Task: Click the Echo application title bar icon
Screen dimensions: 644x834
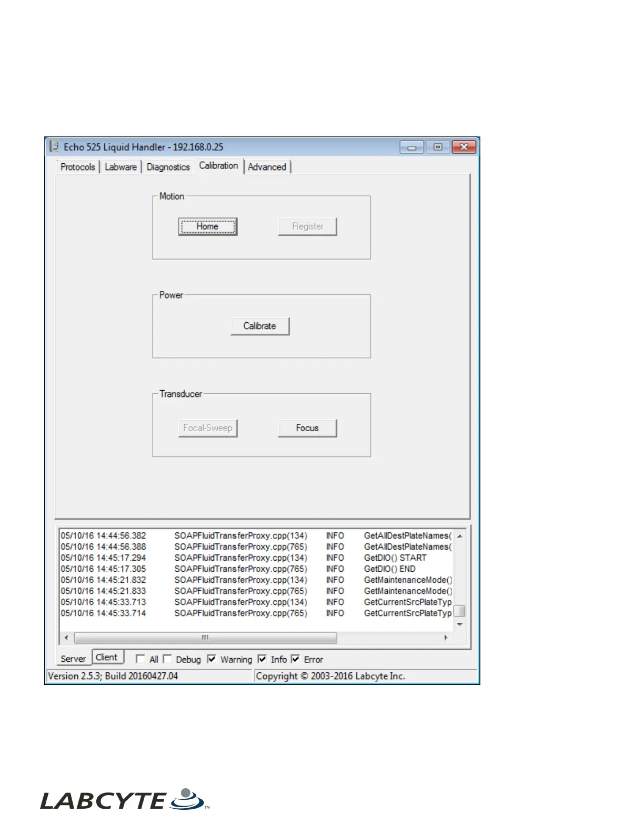Action: click(54, 147)
